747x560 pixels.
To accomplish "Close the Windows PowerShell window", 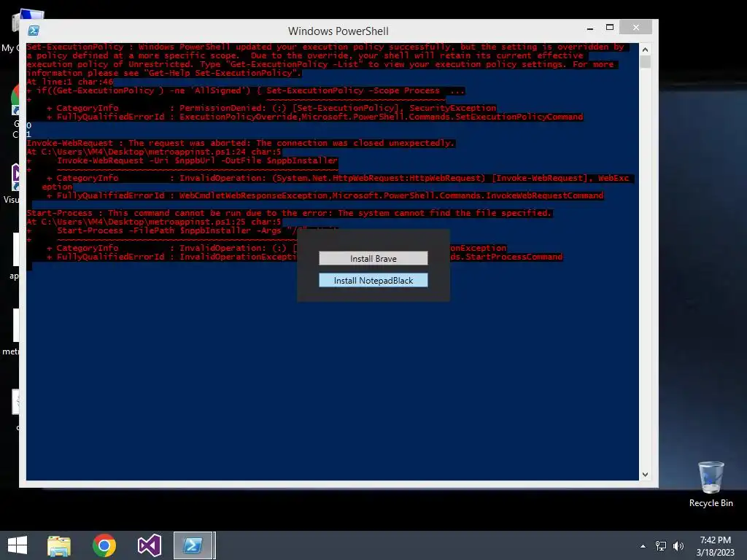I will pos(635,28).
